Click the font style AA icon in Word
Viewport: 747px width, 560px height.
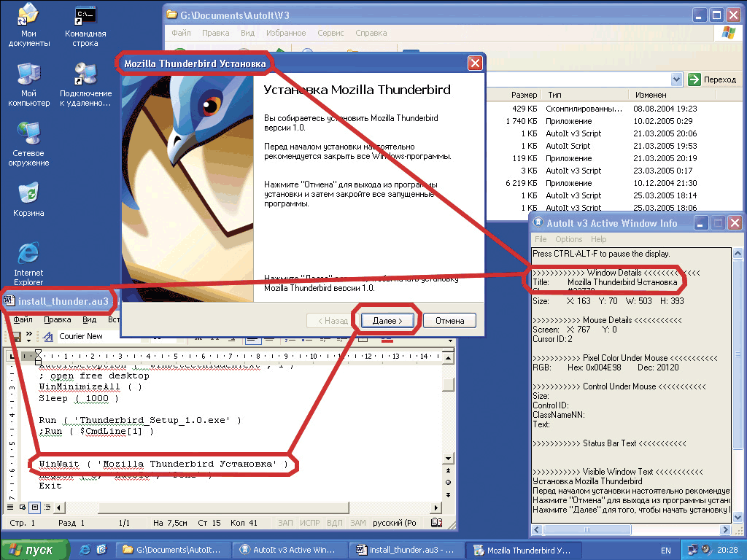click(47, 337)
